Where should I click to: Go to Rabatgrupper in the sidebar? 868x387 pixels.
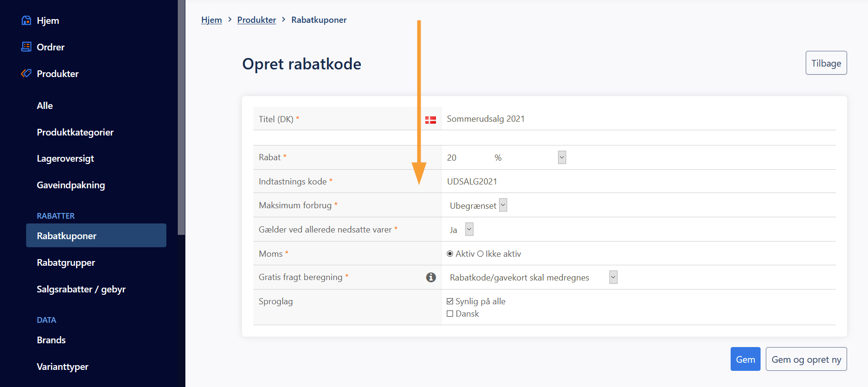point(66,262)
